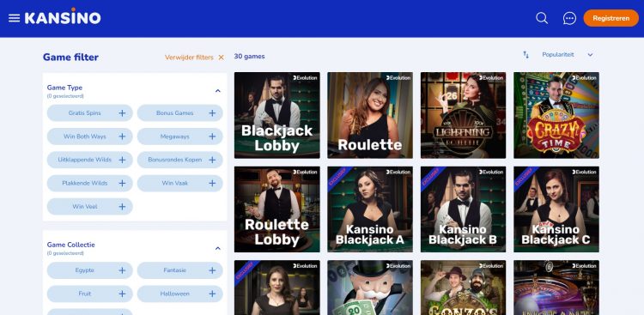The height and width of the screenshot is (315, 644).
Task: Click the Game Collectie heading
Action: pos(70,245)
